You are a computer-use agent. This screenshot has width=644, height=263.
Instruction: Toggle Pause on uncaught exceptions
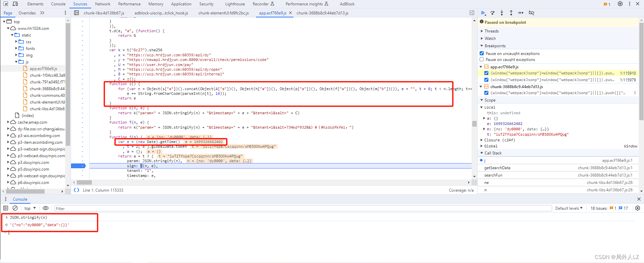[482, 53]
